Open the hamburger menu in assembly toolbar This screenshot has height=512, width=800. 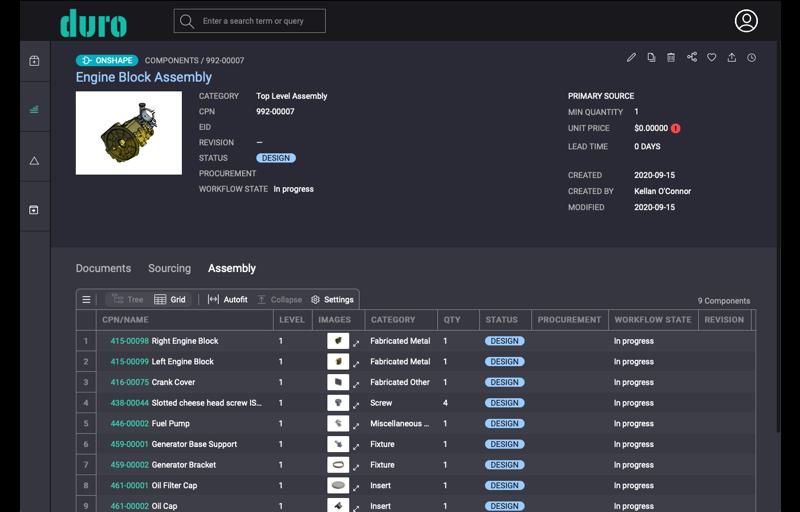pos(87,299)
